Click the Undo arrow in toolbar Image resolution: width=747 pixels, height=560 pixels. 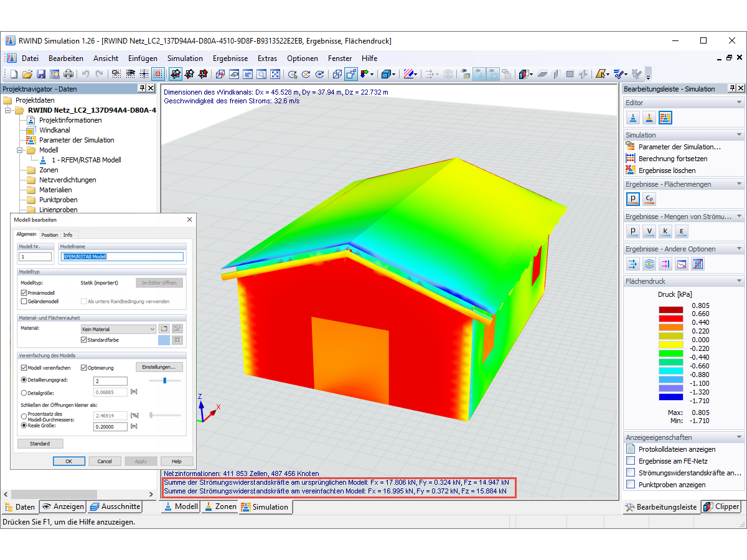click(86, 74)
